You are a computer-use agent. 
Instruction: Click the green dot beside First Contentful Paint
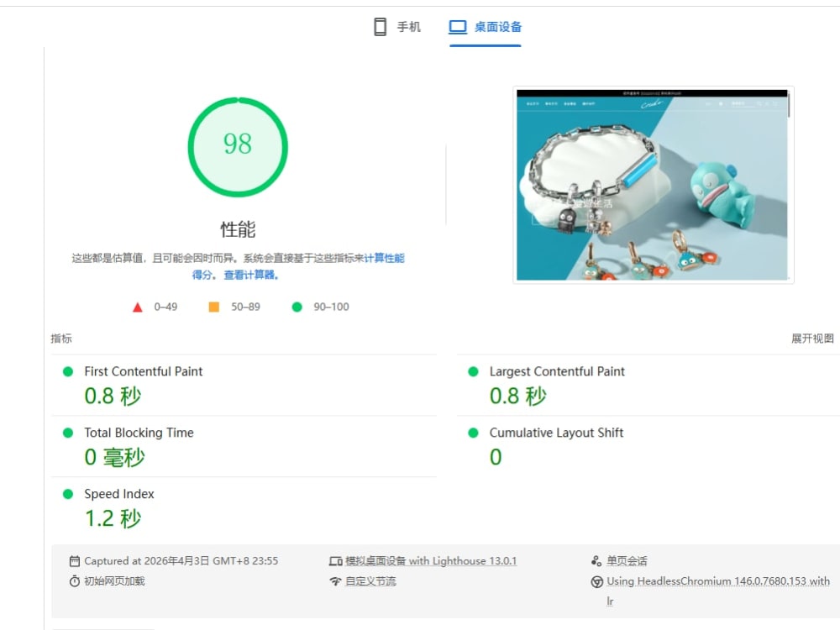coord(68,372)
